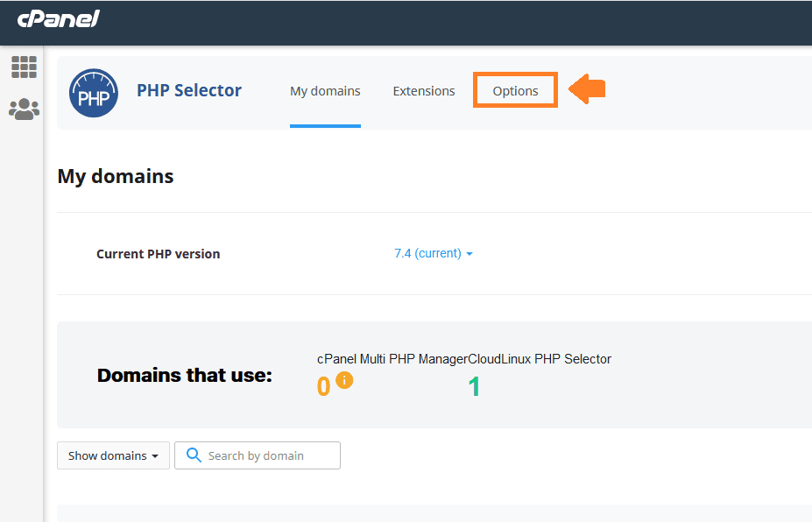Open the users group icon in sidebar

click(x=24, y=109)
